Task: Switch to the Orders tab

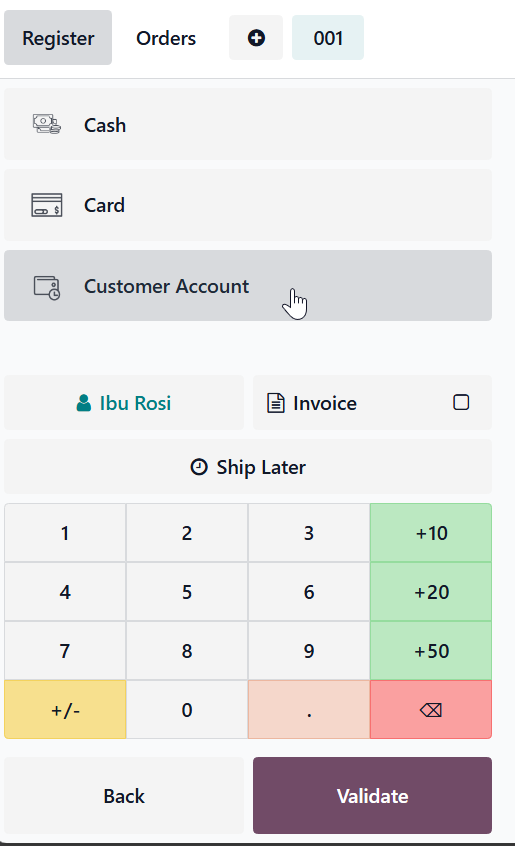Action: pyautogui.click(x=166, y=38)
